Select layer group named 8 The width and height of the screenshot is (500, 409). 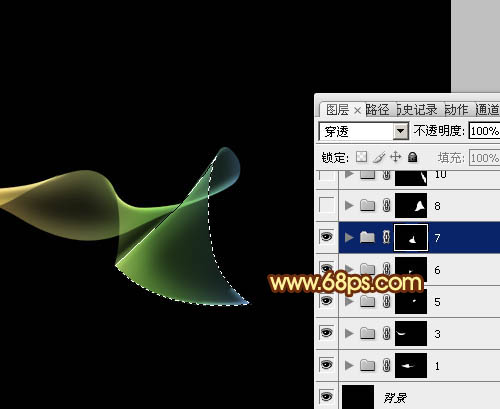pos(437,206)
